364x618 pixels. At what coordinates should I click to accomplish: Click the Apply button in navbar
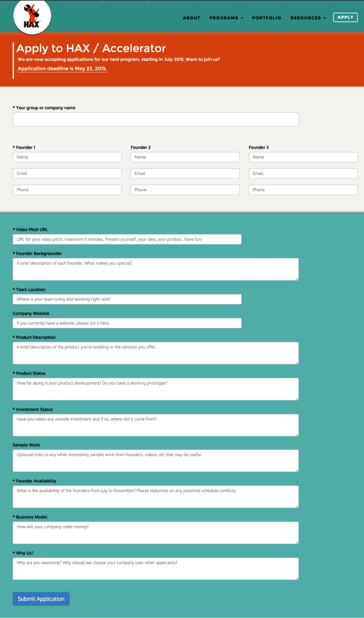(345, 17)
